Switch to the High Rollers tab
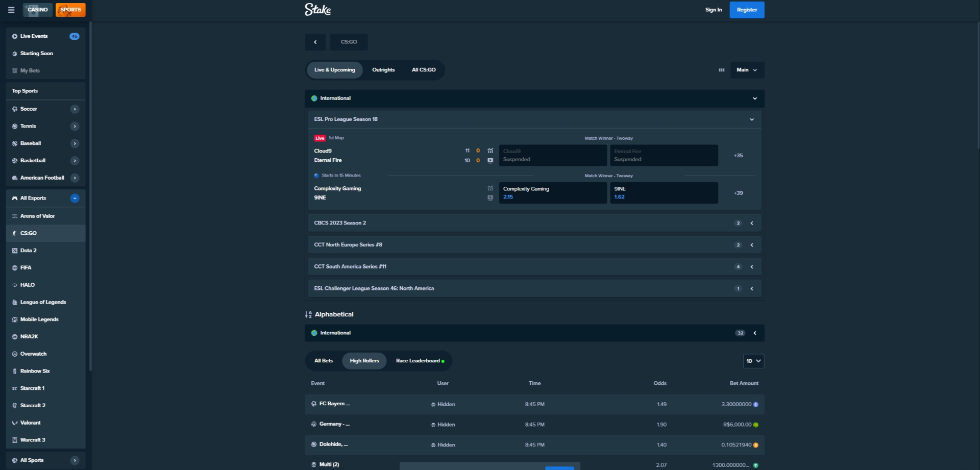This screenshot has width=980, height=470. click(364, 361)
